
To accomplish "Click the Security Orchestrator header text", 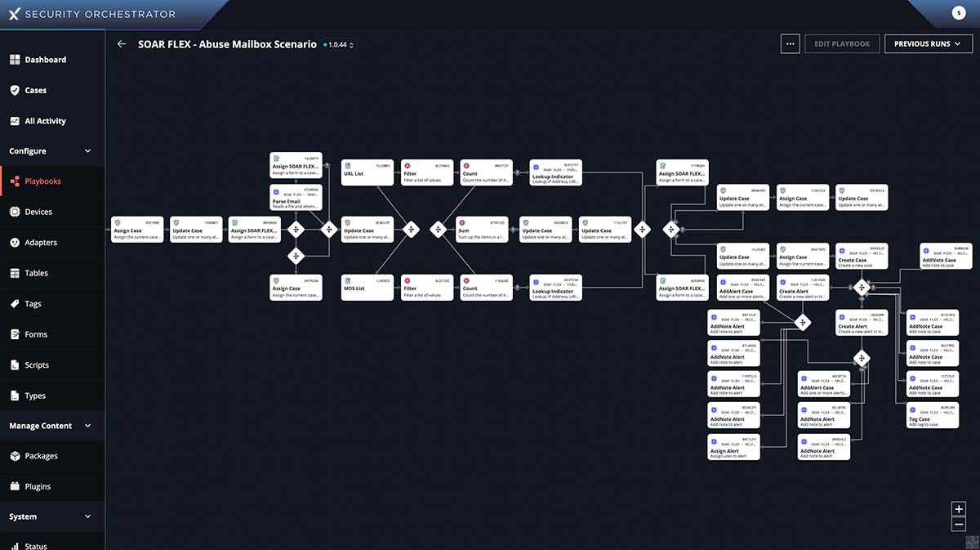I will click(x=100, y=14).
